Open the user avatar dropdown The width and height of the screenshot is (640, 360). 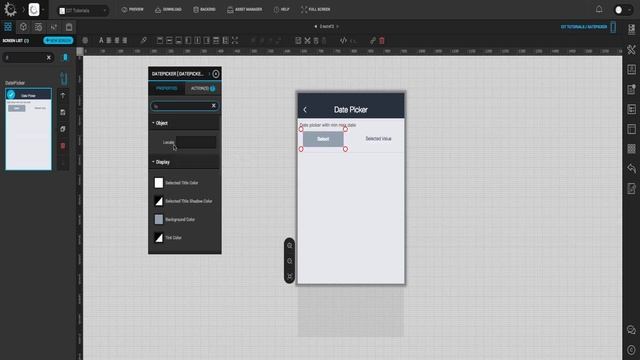coord(623,10)
